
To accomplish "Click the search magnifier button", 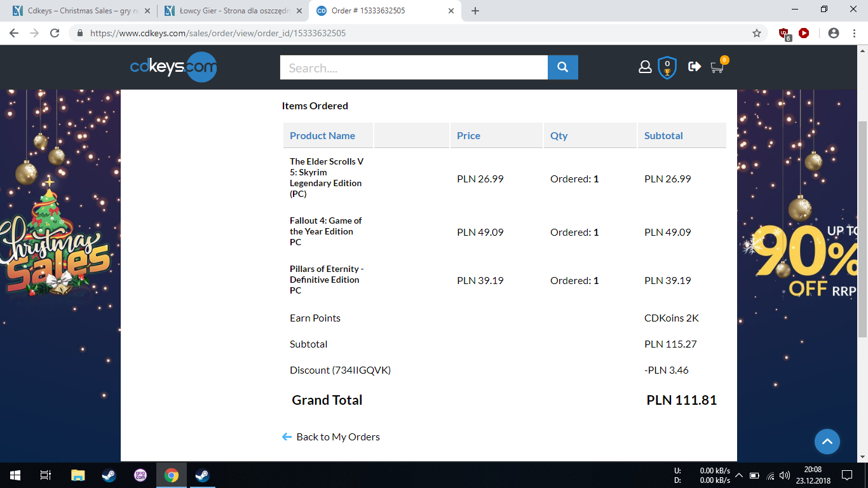I will coord(562,67).
